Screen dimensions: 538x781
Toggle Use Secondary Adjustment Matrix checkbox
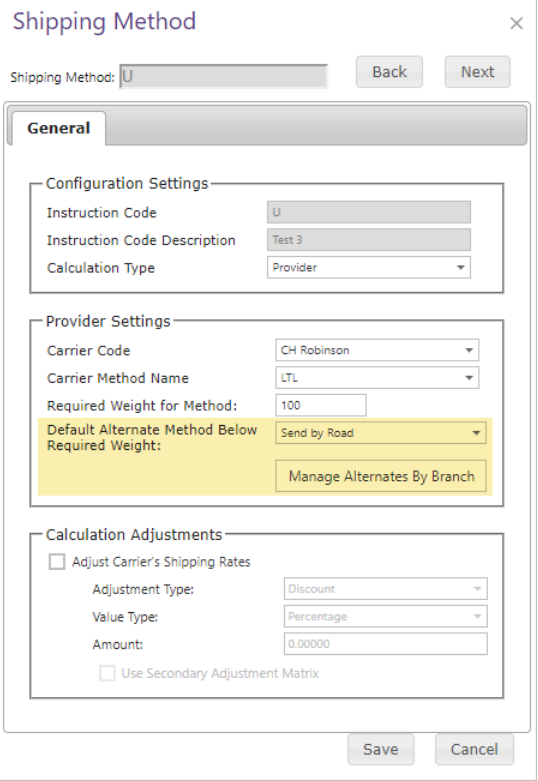(107, 673)
